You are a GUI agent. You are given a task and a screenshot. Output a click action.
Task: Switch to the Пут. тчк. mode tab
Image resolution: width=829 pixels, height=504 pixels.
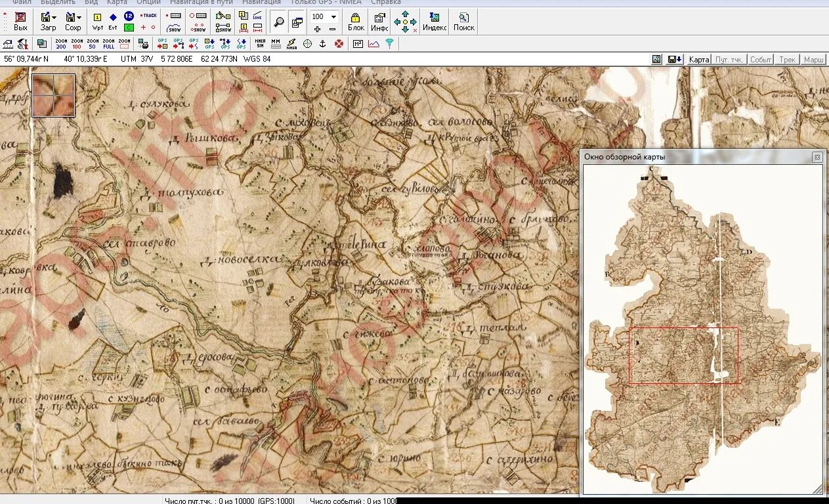click(730, 60)
